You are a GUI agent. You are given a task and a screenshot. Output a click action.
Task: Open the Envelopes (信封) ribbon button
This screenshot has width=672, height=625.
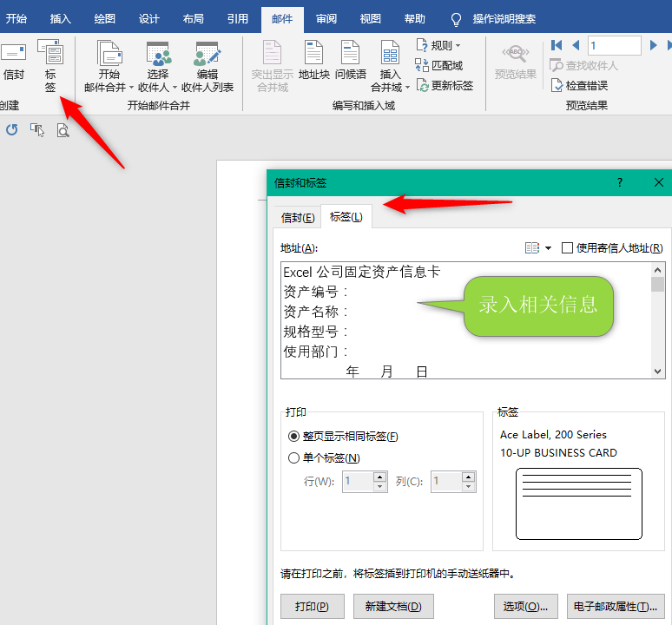point(13,62)
